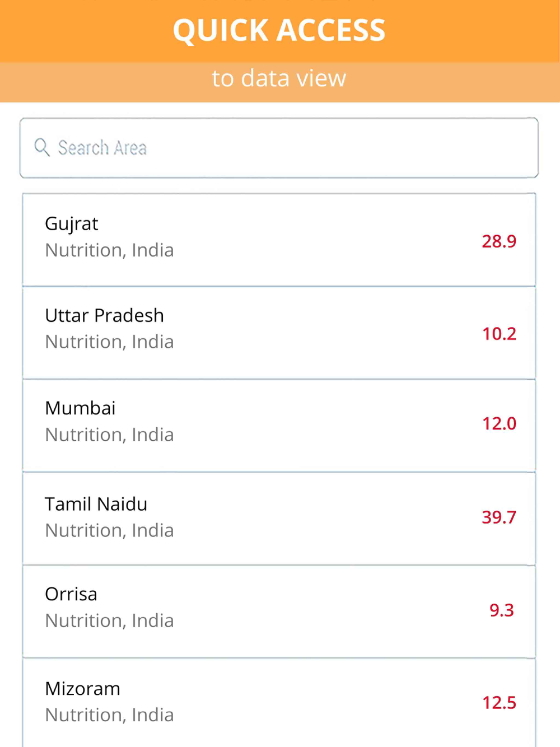560x747 pixels.
Task: Select the Mizoram list row
Action: point(279,703)
